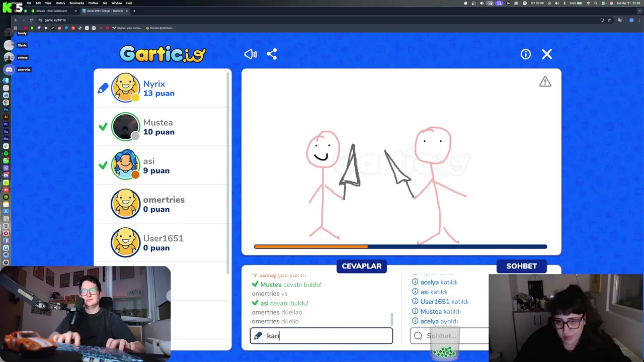The height and width of the screenshot is (362, 644).
Task: Click the "13 puan" score text
Action: click(158, 94)
